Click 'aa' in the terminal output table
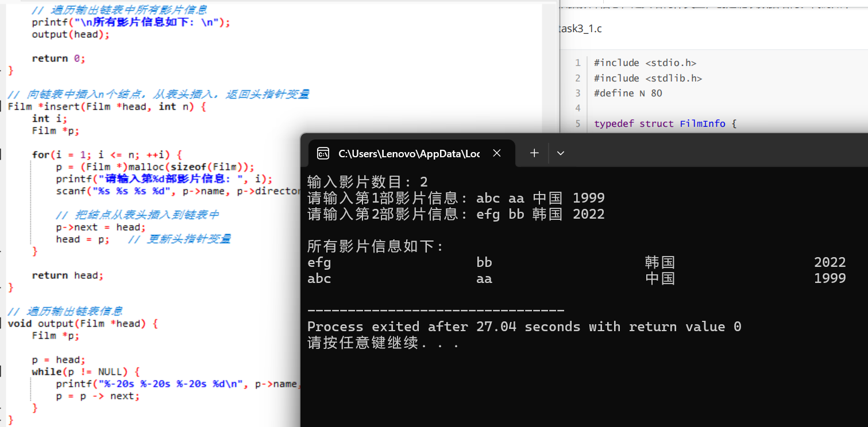 pyautogui.click(x=484, y=279)
